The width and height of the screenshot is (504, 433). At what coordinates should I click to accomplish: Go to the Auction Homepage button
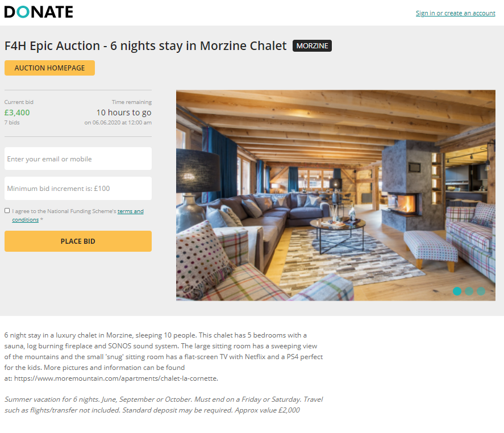pyautogui.click(x=49, y=68)
